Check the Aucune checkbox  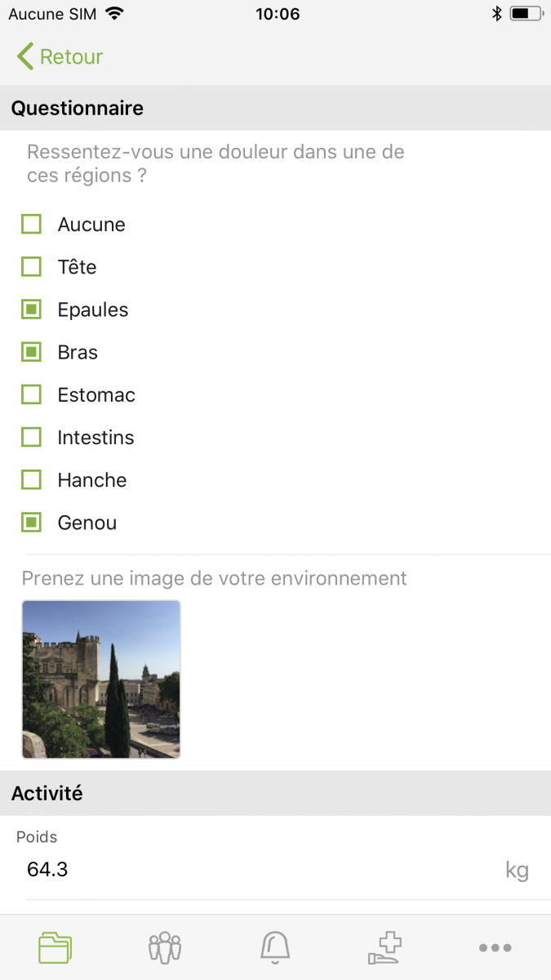[31, 225]
